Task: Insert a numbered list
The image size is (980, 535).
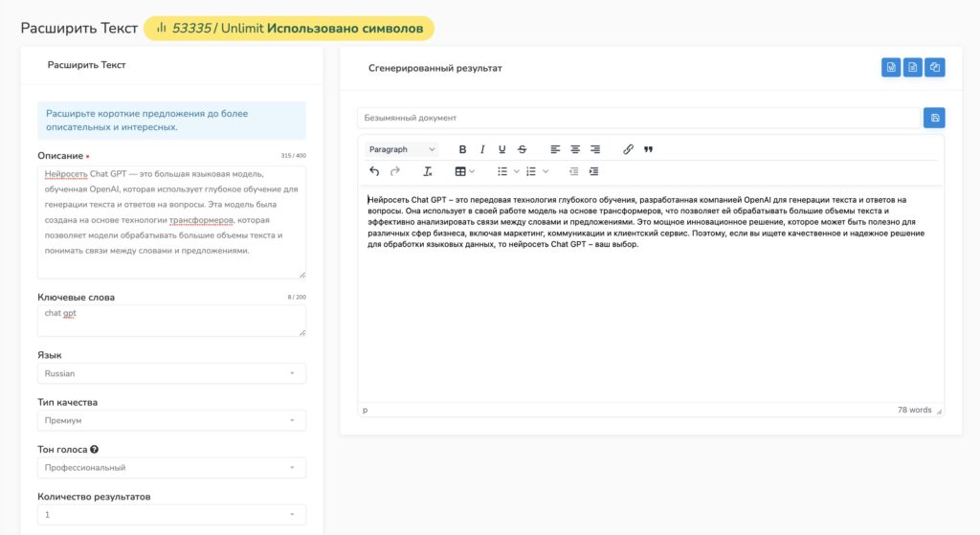Action: pos(531,171)
